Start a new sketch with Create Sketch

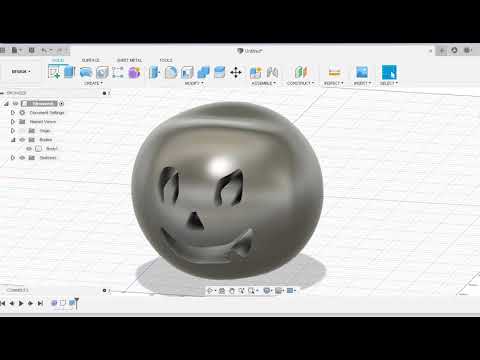click(54, 72)
